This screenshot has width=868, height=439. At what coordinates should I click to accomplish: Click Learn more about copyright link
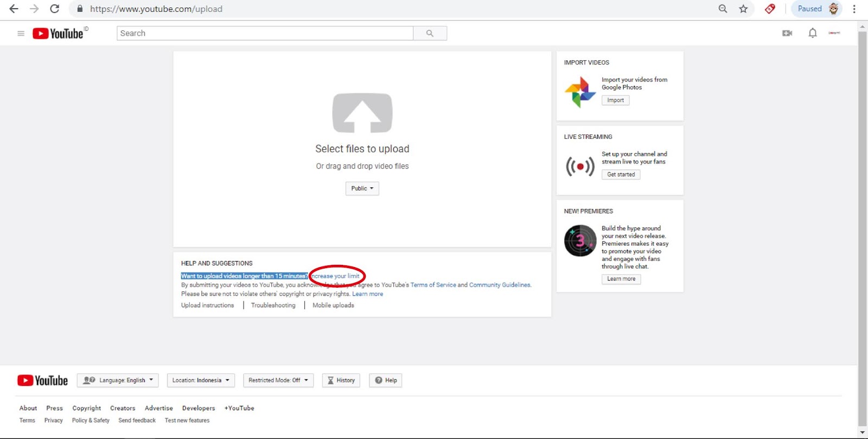368,294
